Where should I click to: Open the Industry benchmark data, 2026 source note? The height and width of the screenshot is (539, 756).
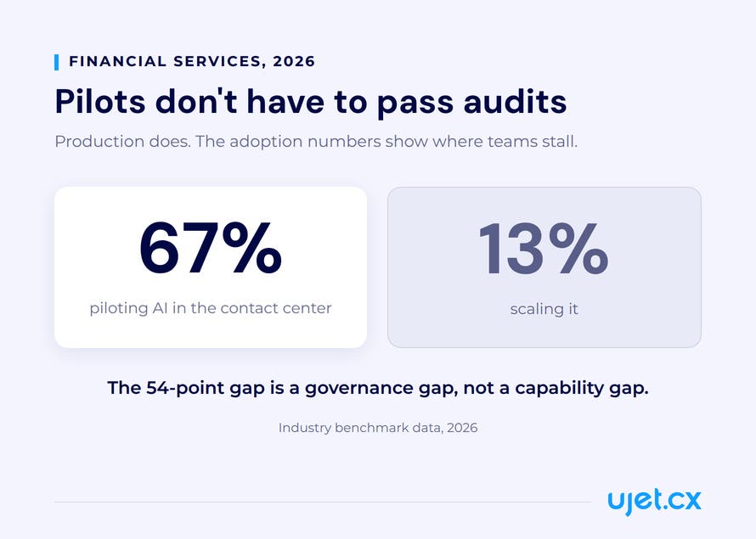[378, 428]
